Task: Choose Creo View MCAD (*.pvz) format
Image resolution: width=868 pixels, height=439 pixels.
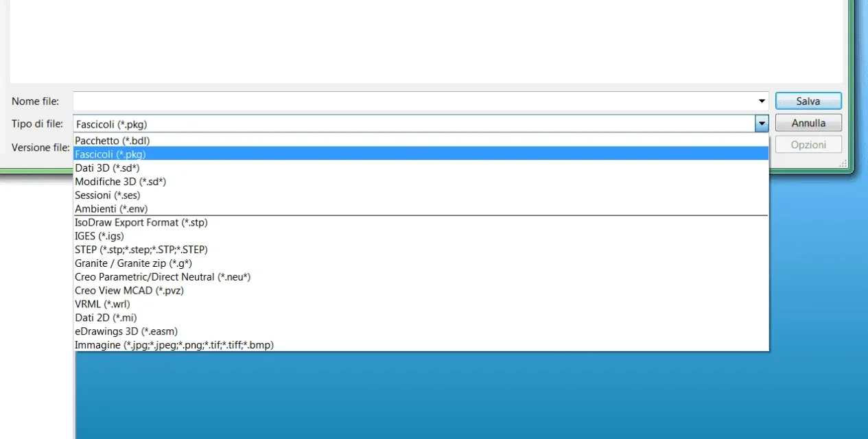Action: click(x=129, y=290)
